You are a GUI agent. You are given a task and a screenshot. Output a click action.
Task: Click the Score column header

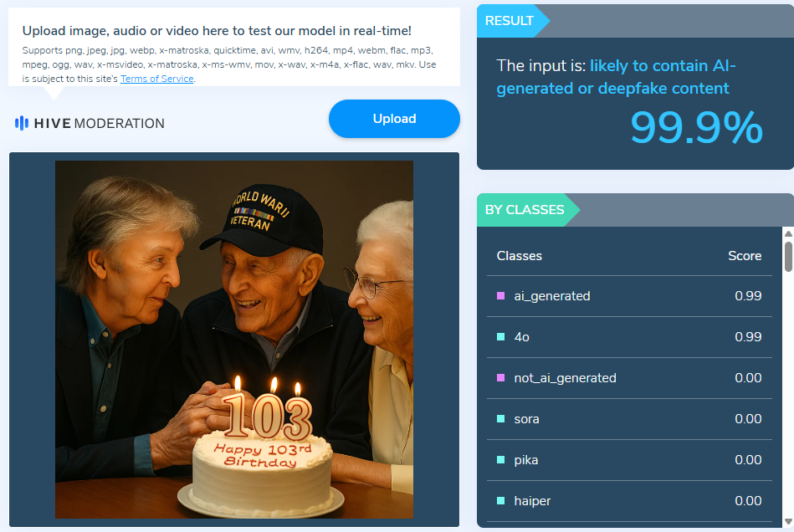point(745,256)
